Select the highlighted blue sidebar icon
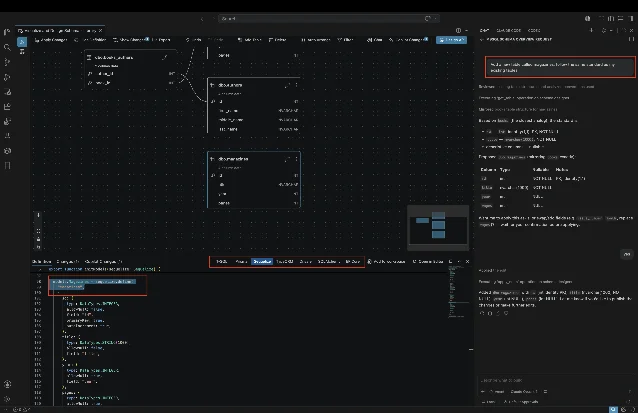638x413 pixels. (x=22, y=42)
